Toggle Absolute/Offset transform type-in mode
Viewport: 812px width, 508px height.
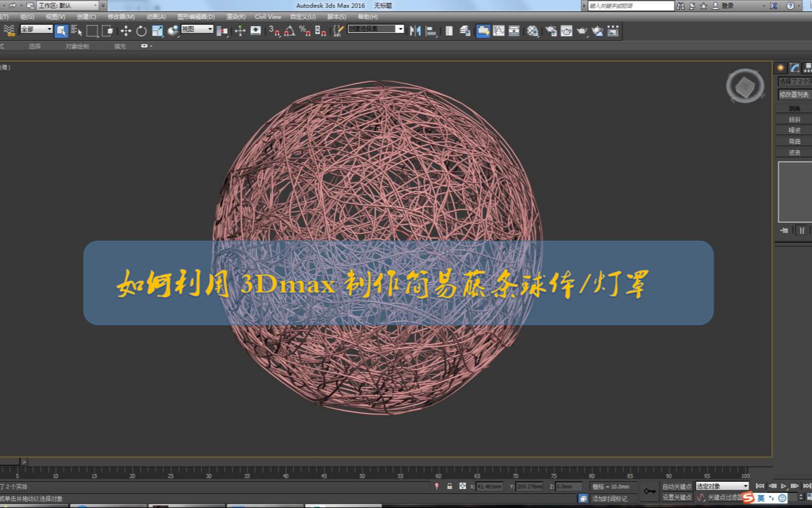(x=463, y=486)
